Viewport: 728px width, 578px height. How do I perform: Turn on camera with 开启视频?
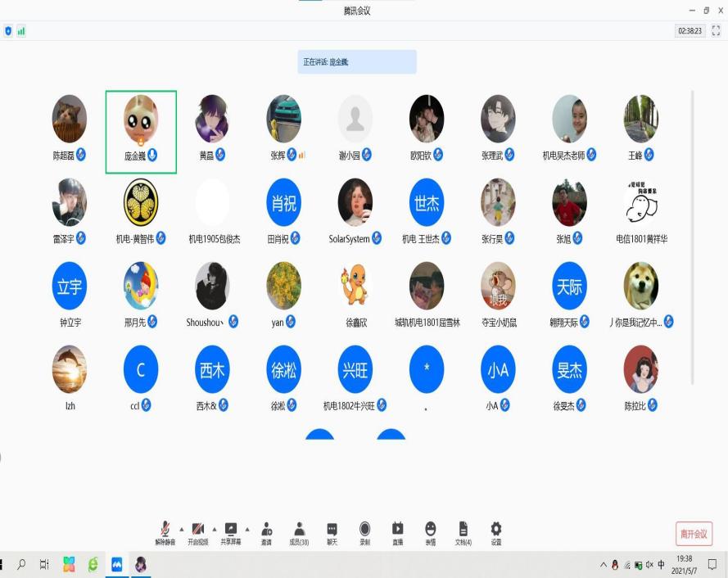coord(197,529)
